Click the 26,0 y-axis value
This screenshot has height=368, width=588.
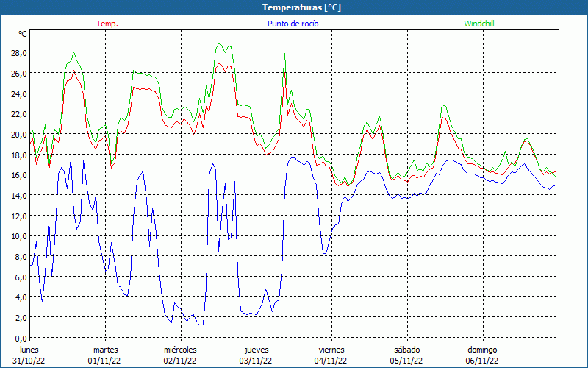[19, 73]
